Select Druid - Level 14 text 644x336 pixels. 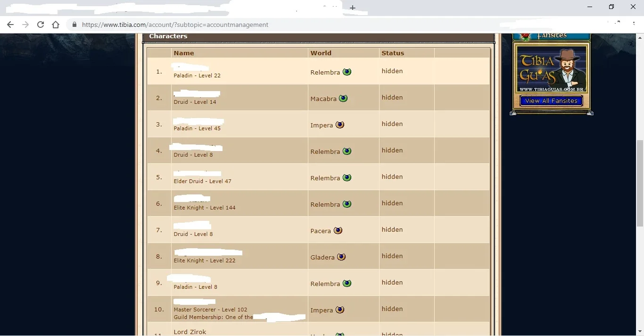point(195,102)
